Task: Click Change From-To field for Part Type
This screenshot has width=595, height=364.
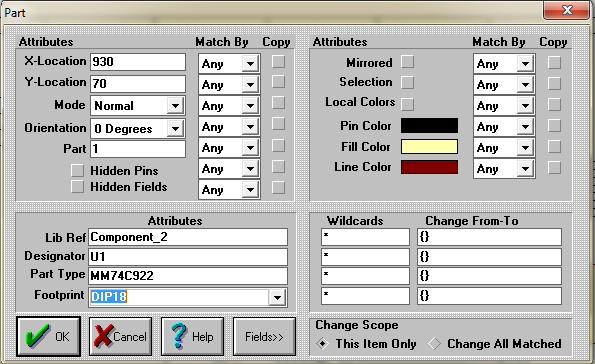Action: pos(490,276)
